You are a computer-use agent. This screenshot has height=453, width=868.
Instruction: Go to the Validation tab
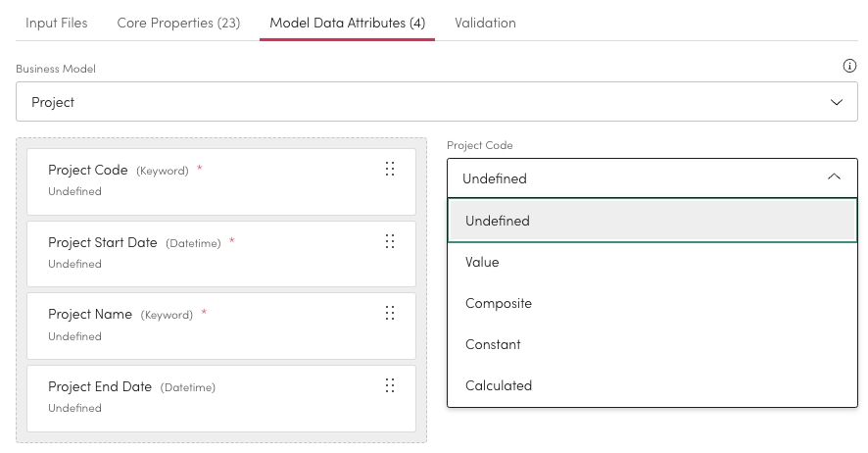tap(485, 23)
